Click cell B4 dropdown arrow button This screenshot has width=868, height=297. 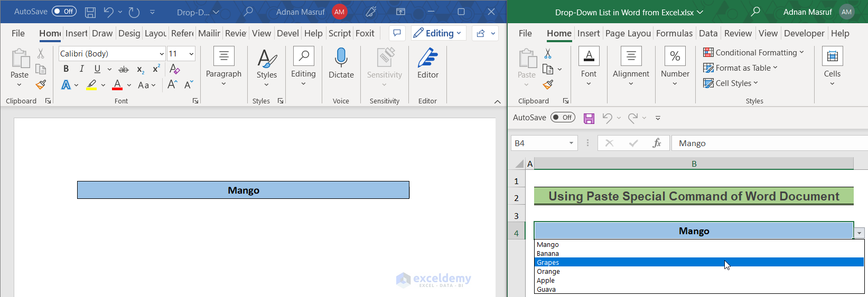point(860,233)
